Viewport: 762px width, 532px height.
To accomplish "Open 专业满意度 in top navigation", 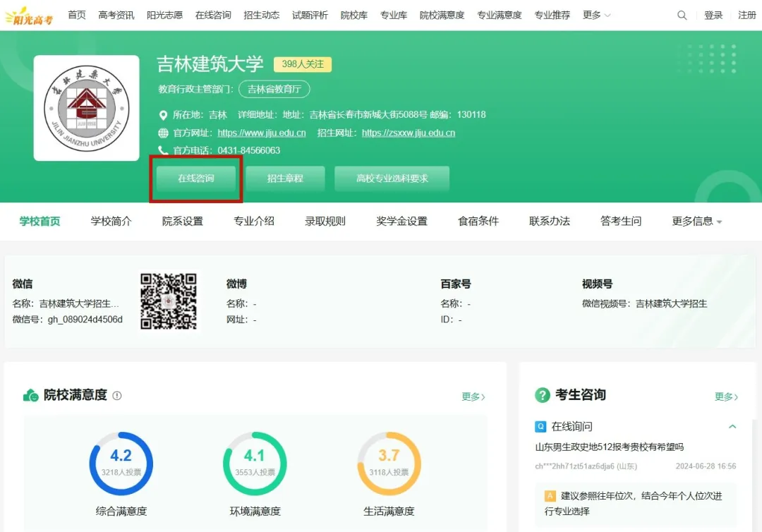I will [499, 15].
